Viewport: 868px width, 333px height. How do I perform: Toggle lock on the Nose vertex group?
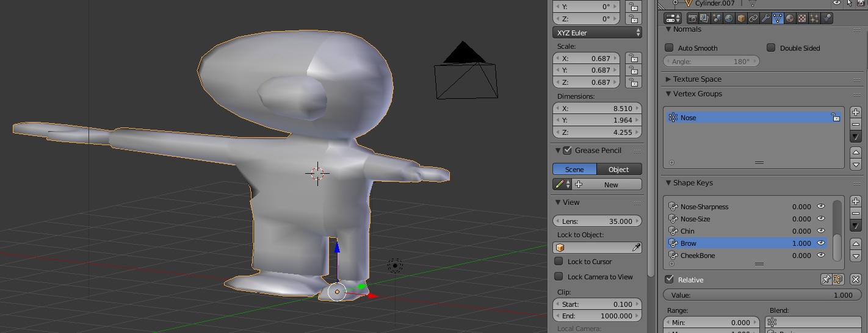tap(836, 117)
